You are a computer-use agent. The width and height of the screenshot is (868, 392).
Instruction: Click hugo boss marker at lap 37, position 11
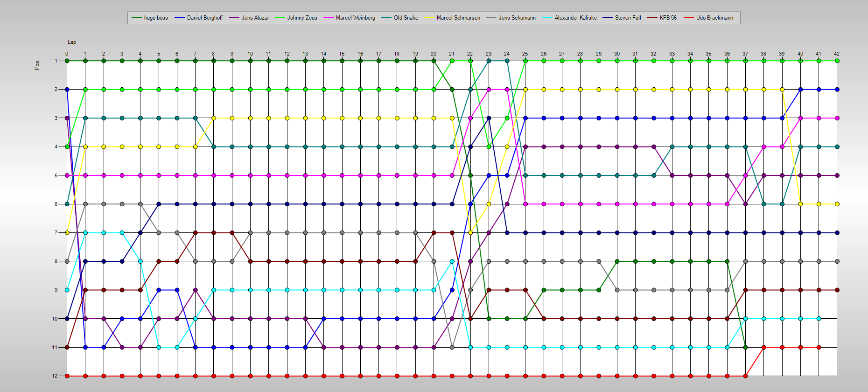tap(745, 347)
